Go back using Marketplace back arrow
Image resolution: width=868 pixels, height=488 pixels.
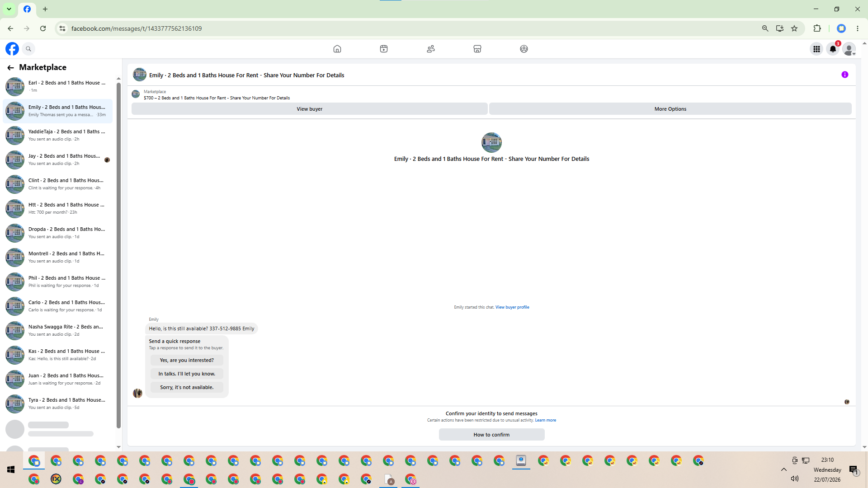point(10,67)
